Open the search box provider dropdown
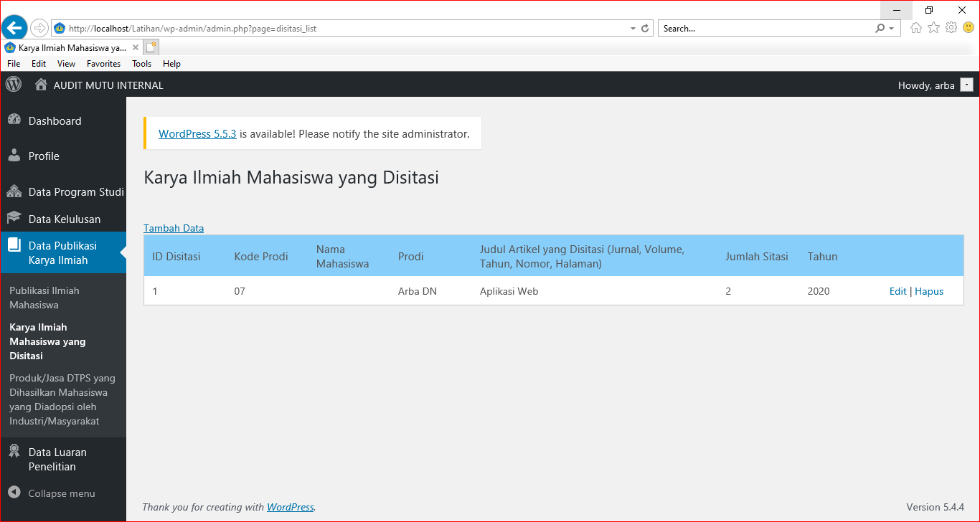Image resolution: width=980 pixels, height=522 pixels. (x=890, y=27)
